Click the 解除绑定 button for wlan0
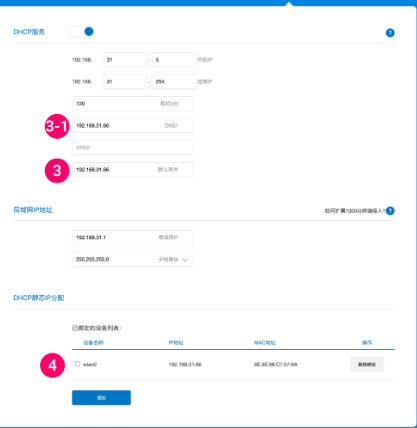Viewport: 417px width, 428px height. point(367,364)
